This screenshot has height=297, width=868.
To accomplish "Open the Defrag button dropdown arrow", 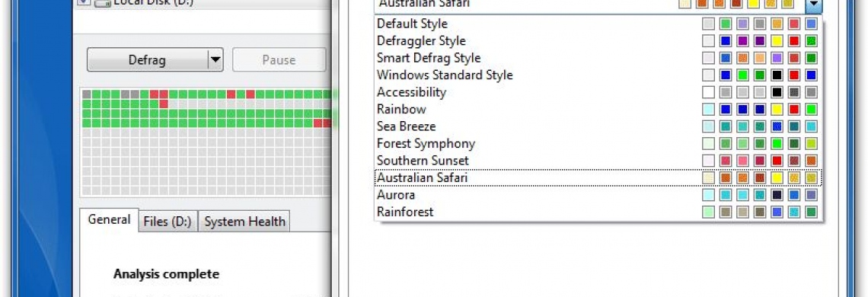I will pyautogui.click(x=215, y=60).
